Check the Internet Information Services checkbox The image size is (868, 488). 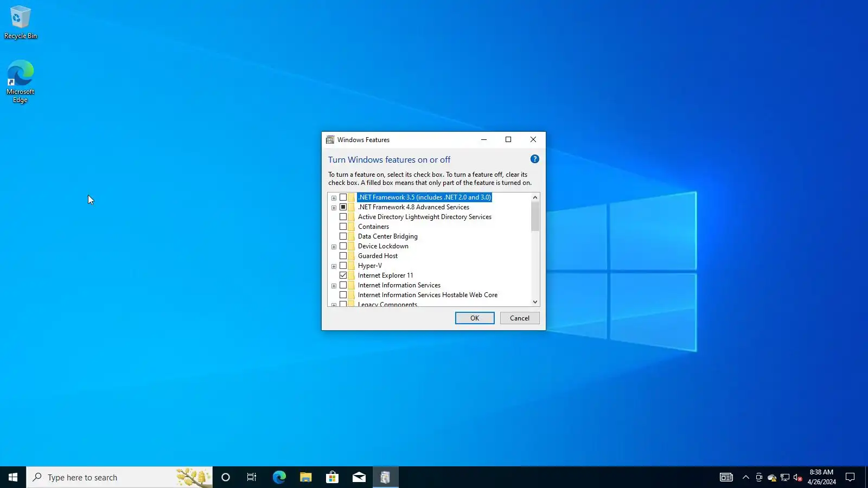(343, 285)
